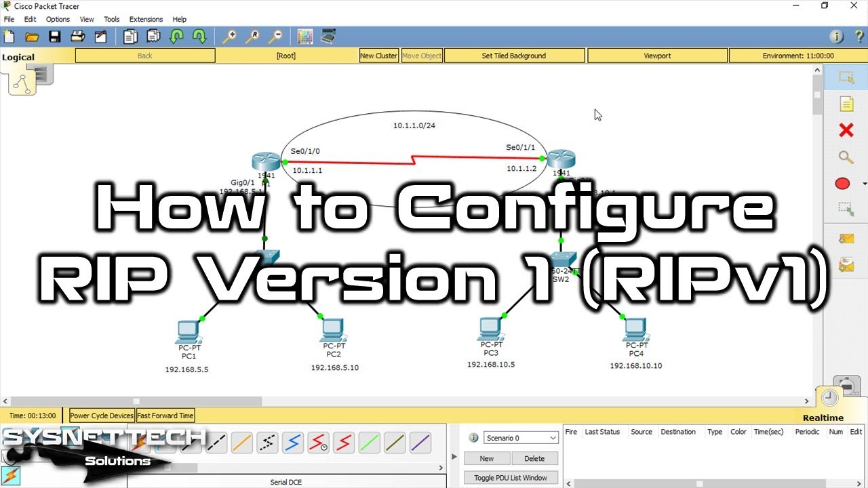Pick the Serial DCE cable with clock

(x=319, y=443)
